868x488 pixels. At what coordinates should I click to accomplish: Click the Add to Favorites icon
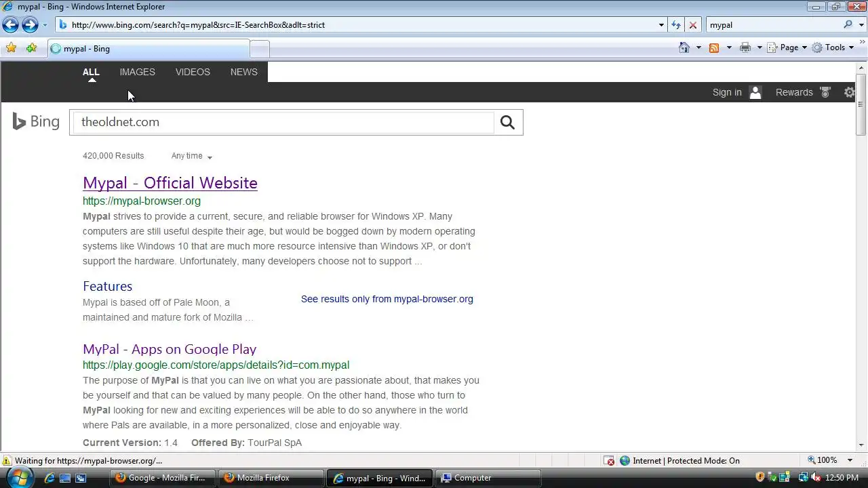[x=31, y=47]
